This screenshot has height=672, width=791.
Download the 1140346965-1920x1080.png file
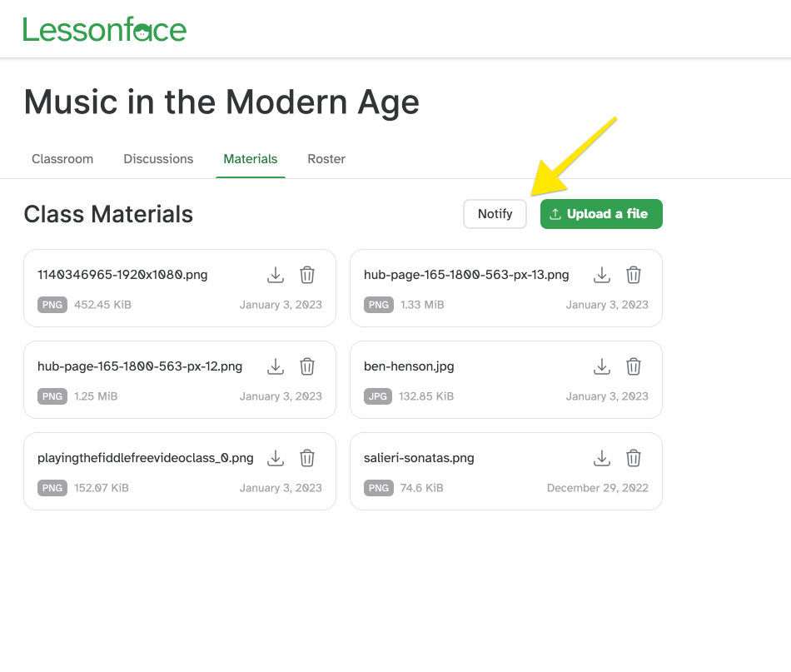click(x=275, y=274)
